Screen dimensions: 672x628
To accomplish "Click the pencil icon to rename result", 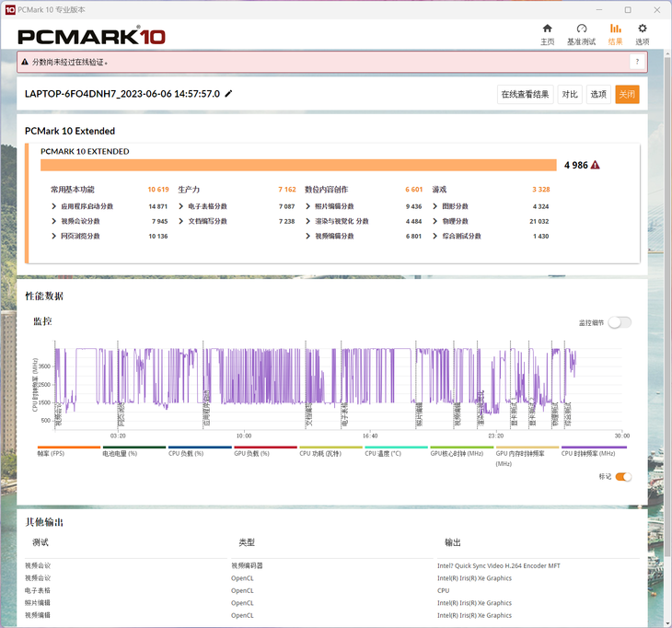I will point(229,93).
